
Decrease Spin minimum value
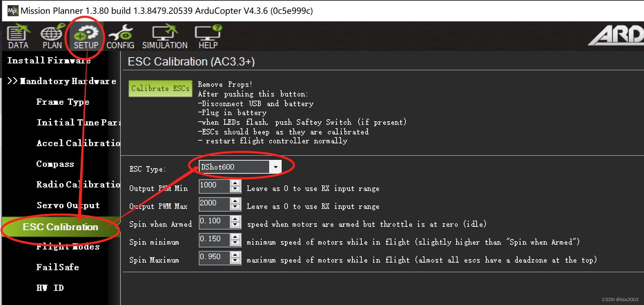pyautogui.click(x=235, y=243)
